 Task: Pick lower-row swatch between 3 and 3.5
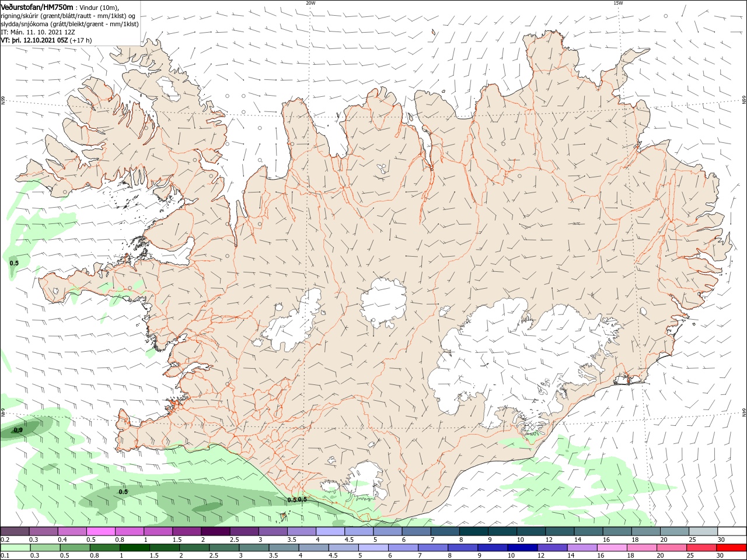tap(254, 548)
